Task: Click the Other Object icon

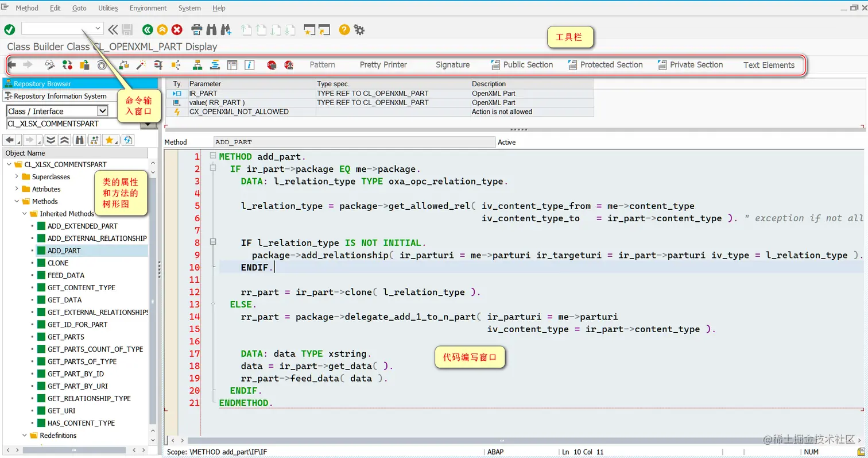Action: [x=84, y=65]
